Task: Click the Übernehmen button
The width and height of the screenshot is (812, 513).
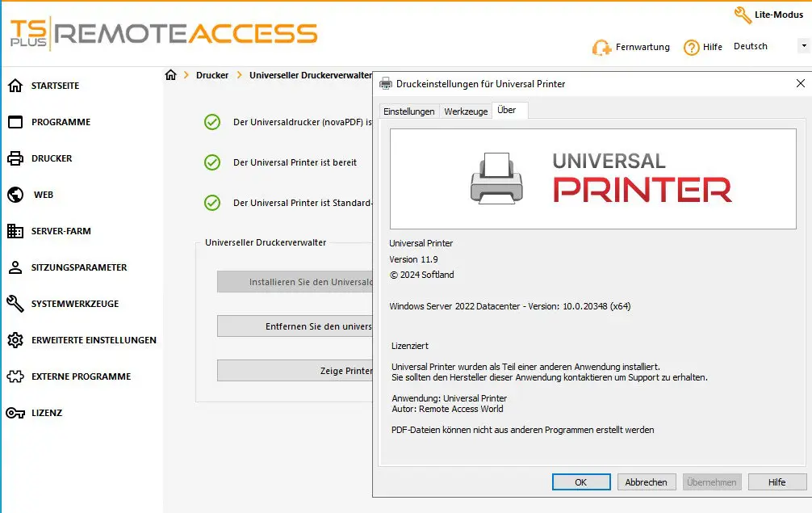Action: (x=712, y=482)
